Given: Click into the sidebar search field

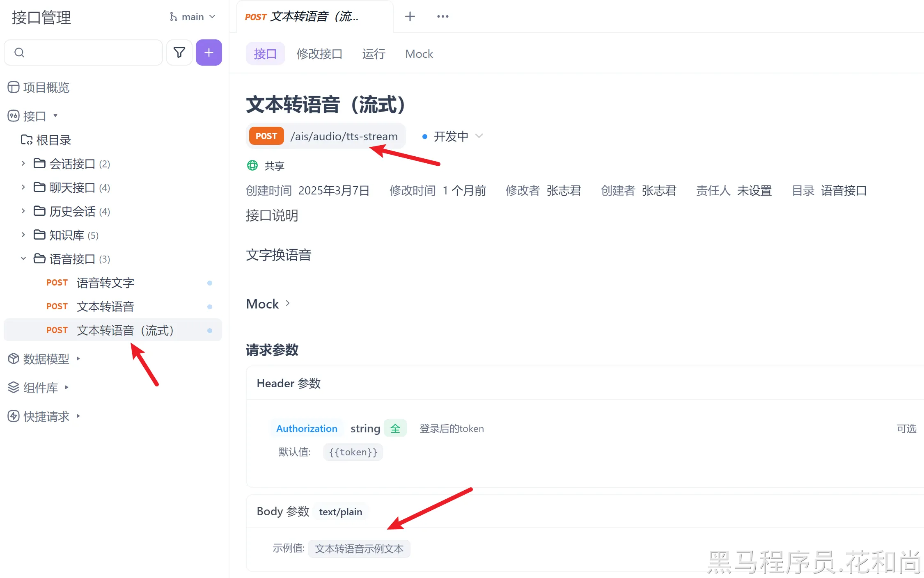Looking at the screenshot, I should (90, 53).
